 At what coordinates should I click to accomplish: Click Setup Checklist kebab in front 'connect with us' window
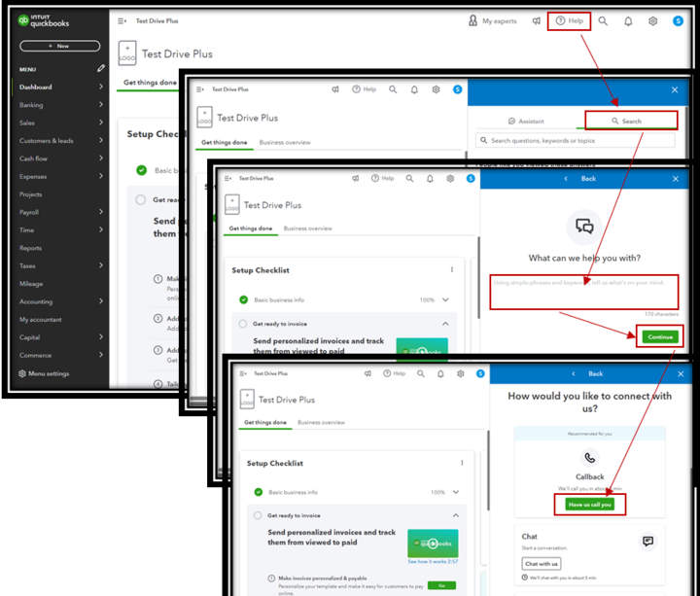pos(462,463)
